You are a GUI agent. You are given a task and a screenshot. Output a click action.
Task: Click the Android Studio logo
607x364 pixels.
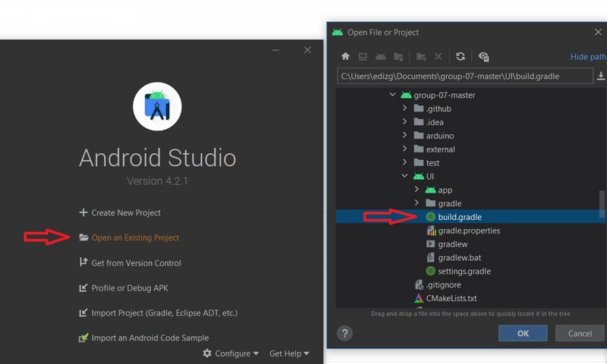coord(157,106)
